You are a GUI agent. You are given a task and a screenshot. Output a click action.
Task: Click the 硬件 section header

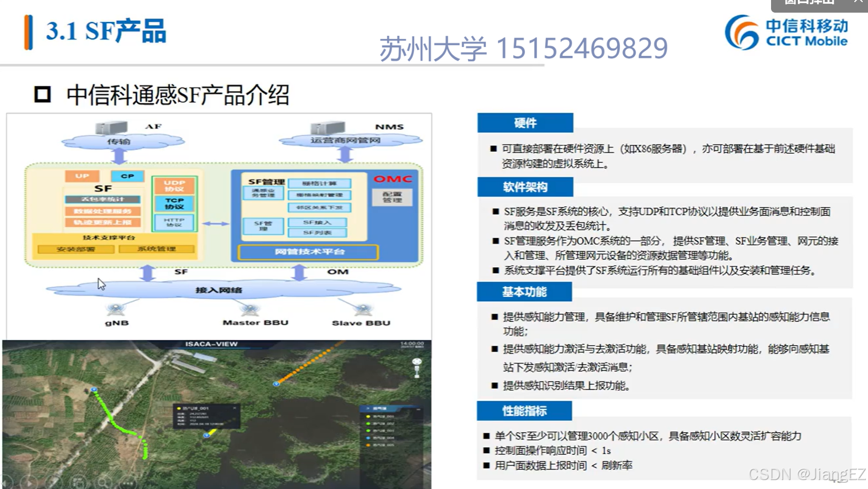[525, 123]
